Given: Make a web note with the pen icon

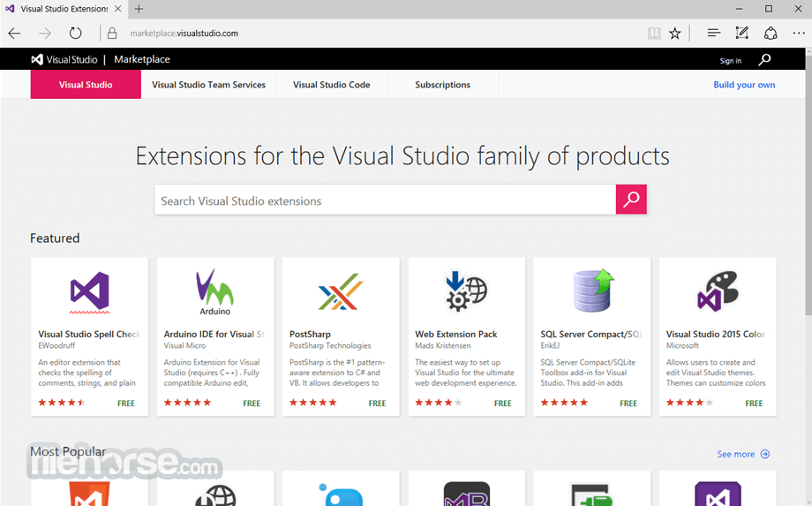Looking at the screenshot, I should click(x=742, y=34).
